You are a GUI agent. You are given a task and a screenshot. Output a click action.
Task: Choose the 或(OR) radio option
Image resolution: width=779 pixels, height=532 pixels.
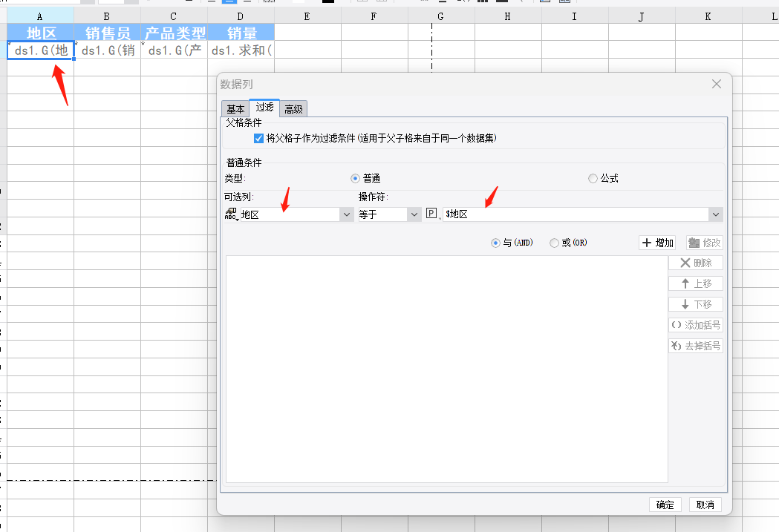click(554, 243)
